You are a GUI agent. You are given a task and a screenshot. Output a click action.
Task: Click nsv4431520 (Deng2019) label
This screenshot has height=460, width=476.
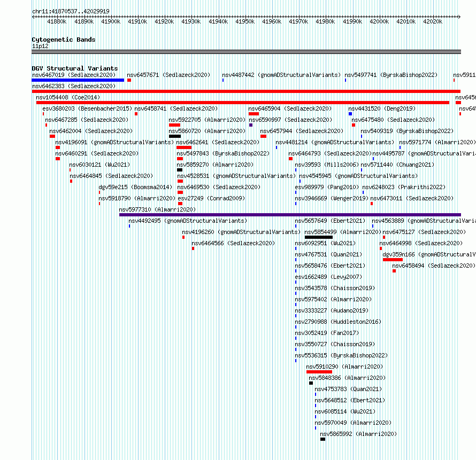pyautogui.click(x=382, y=108)
